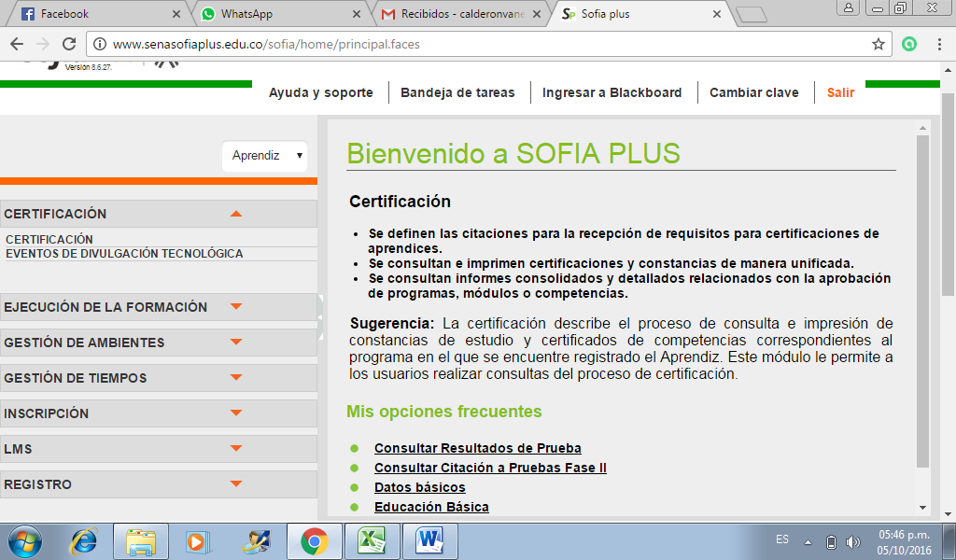Viewport: 956px width, 560px height.
Task: Open the Datos básicos link
Action: click(x=419, y=487)
